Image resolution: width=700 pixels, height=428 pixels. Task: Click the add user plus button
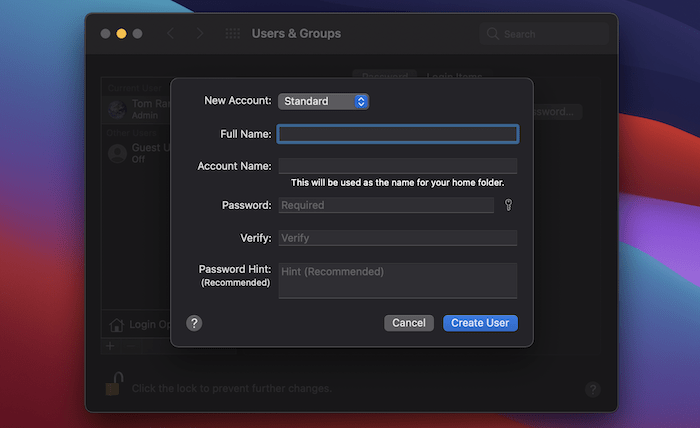(110, 346)
